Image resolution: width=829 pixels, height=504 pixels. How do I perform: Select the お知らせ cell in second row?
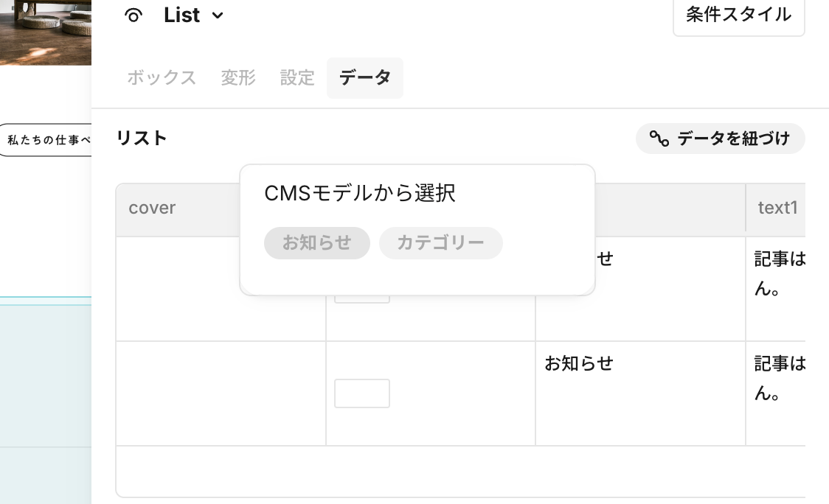point(579,364)
